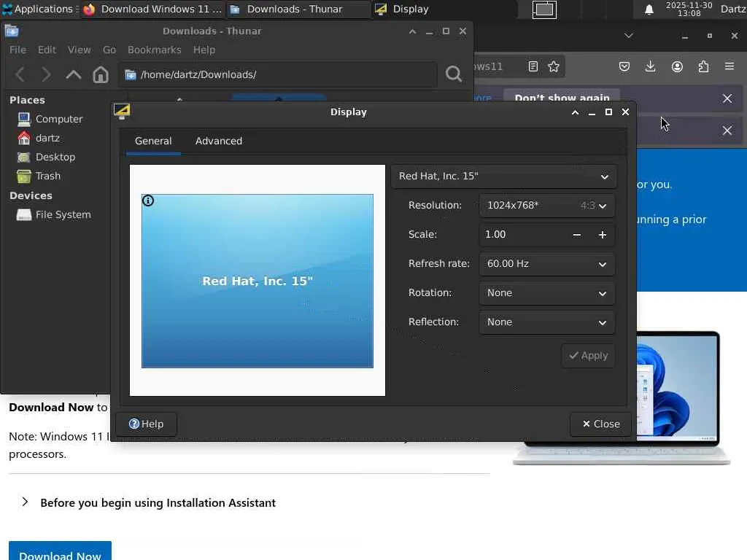Click the identify-display info icon on the monitor preview
This screenshot has width=747, height=560.
(148, 201)
